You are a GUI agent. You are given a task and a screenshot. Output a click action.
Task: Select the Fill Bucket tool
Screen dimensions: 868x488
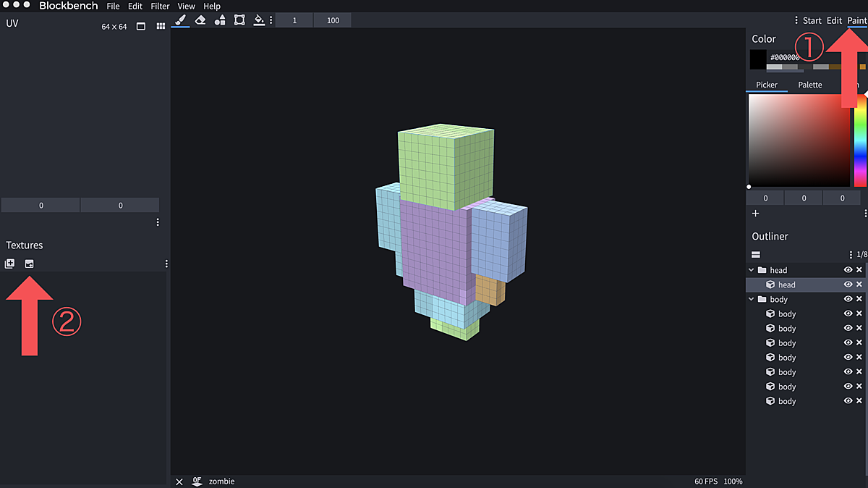[x=259, y=20]
